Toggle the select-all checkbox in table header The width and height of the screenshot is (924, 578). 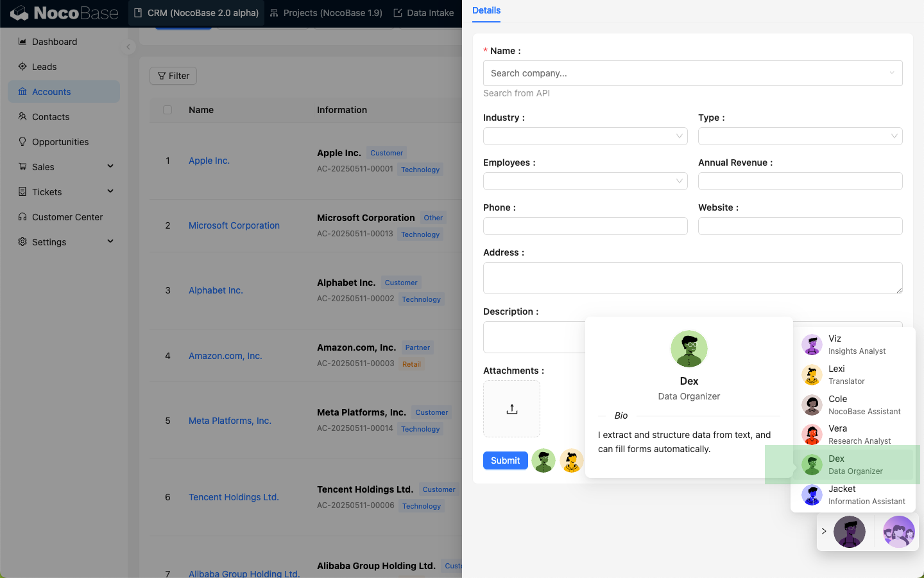pos(167,110)
